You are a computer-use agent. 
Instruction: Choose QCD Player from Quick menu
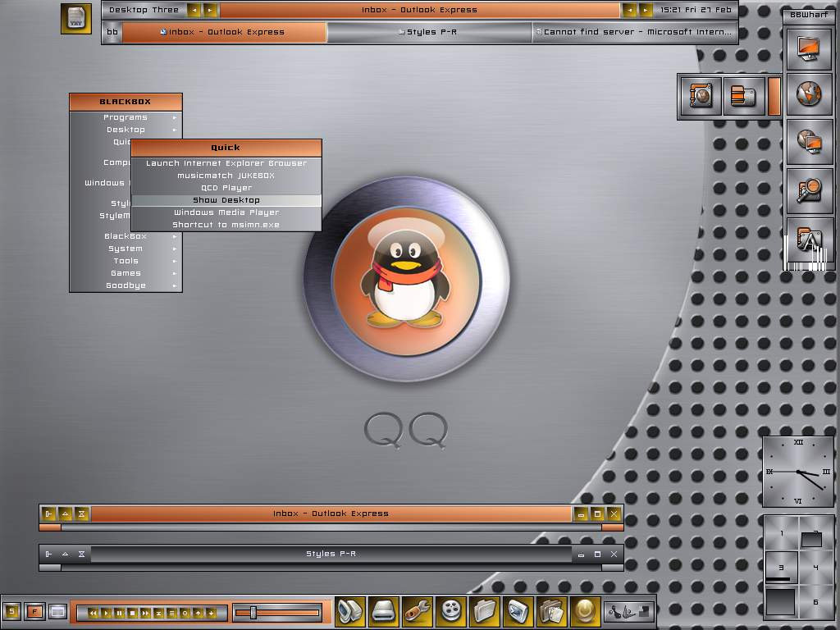tap(226, 188)
